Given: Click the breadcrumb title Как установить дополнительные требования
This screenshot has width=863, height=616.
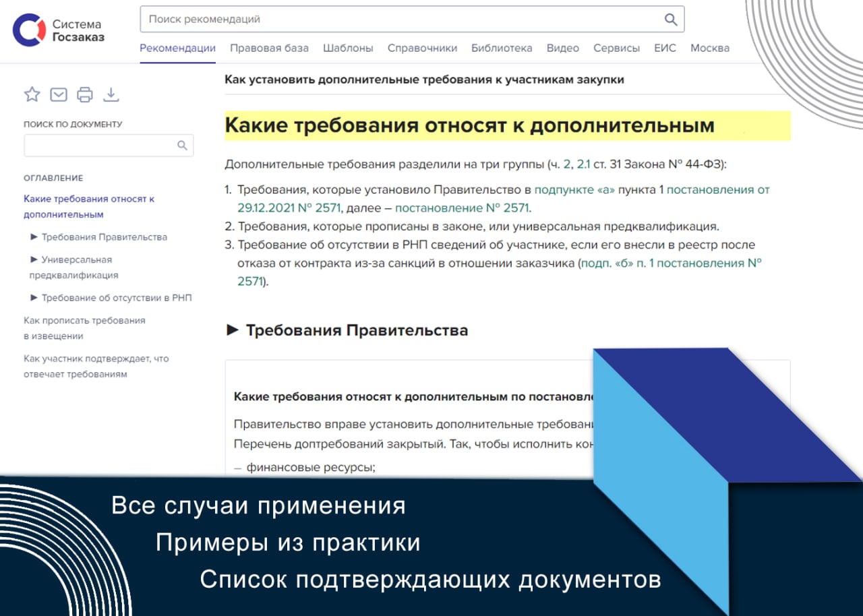Looking at the screenshot, I should [x=424, y=80].
